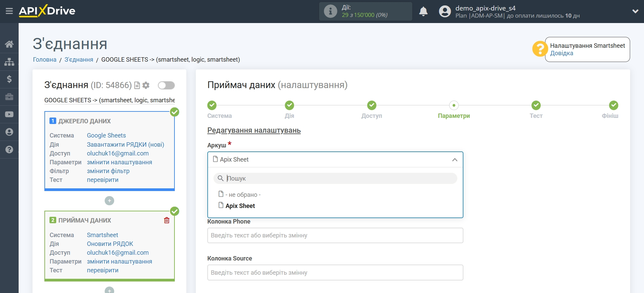Click the ДЖЕРЕЛО ДАНИХ block header
This screenshot has height=293, width=644.
(84, 121)
